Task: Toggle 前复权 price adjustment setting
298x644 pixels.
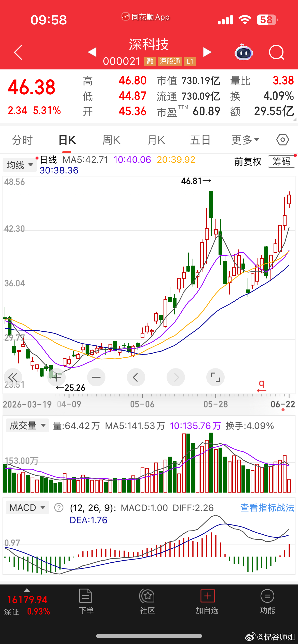Action: (x=248, y=162)
